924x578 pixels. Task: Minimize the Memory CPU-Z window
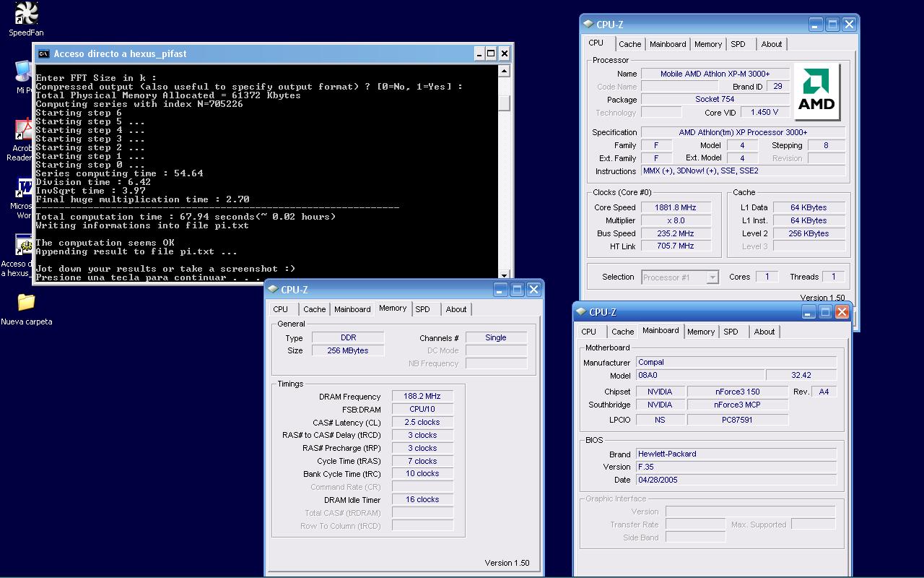tap(500, 290)
